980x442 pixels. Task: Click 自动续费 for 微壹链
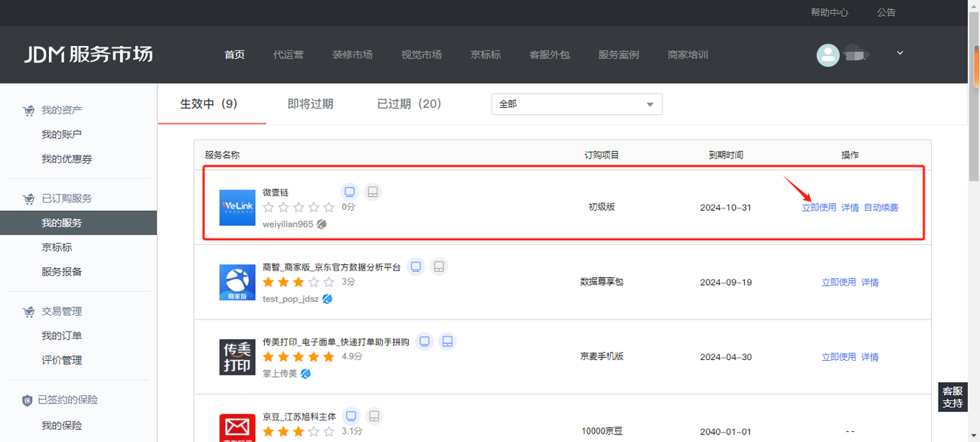[881, 208]
